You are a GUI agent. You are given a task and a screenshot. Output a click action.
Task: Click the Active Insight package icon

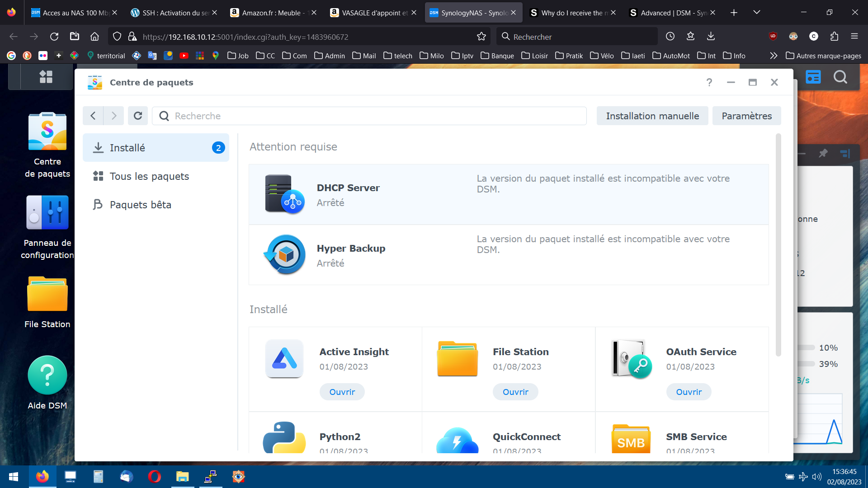tap(284, 359)
